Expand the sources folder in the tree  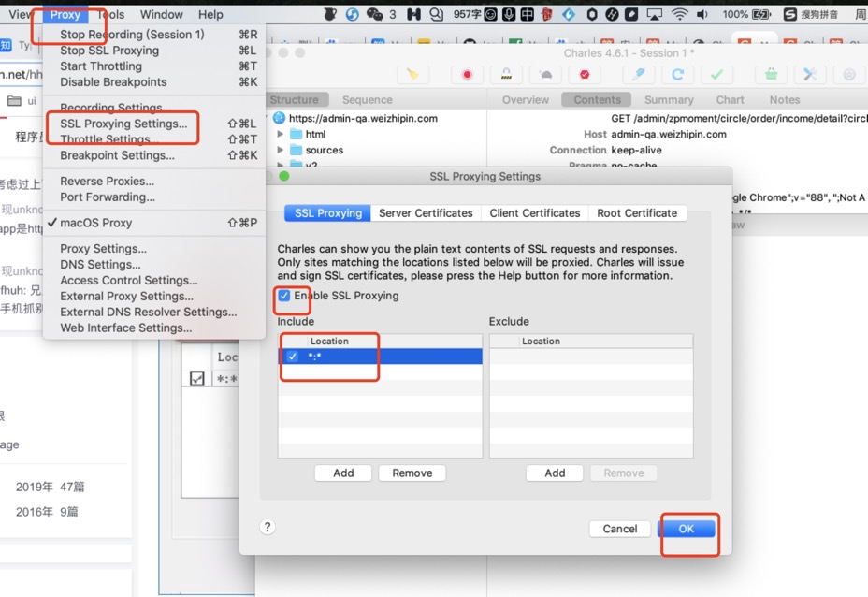point(281,150)
